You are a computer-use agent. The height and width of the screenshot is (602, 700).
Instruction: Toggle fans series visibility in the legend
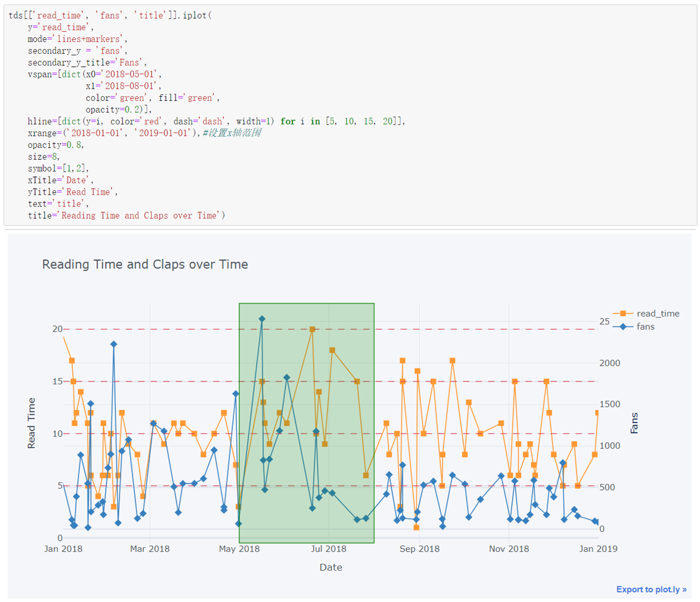click(646, 326)
